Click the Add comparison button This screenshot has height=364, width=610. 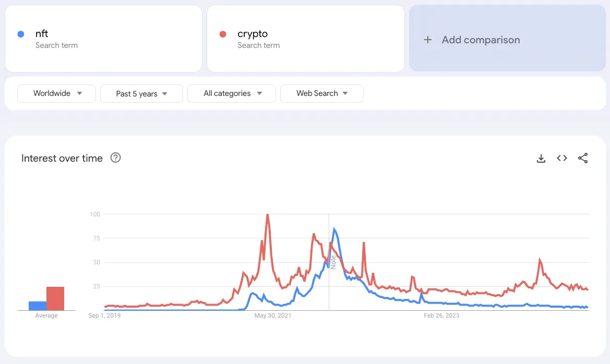click(481, 40)
